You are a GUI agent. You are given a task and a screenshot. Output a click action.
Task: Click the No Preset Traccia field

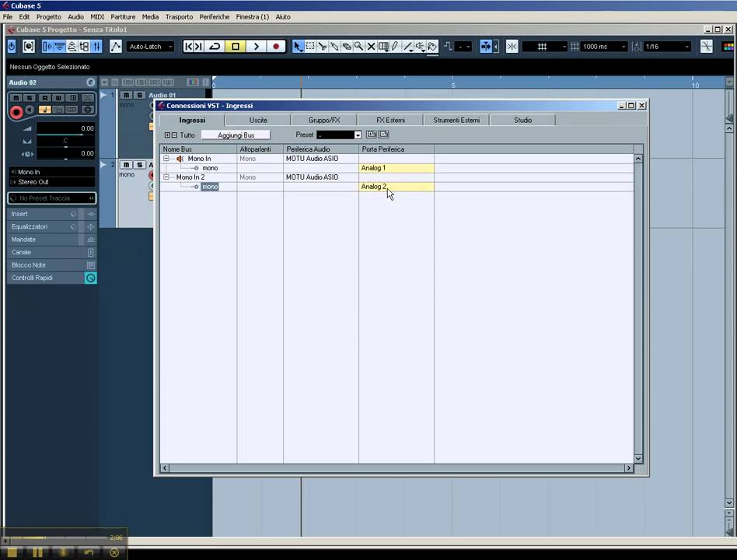(x=52, y=198)
